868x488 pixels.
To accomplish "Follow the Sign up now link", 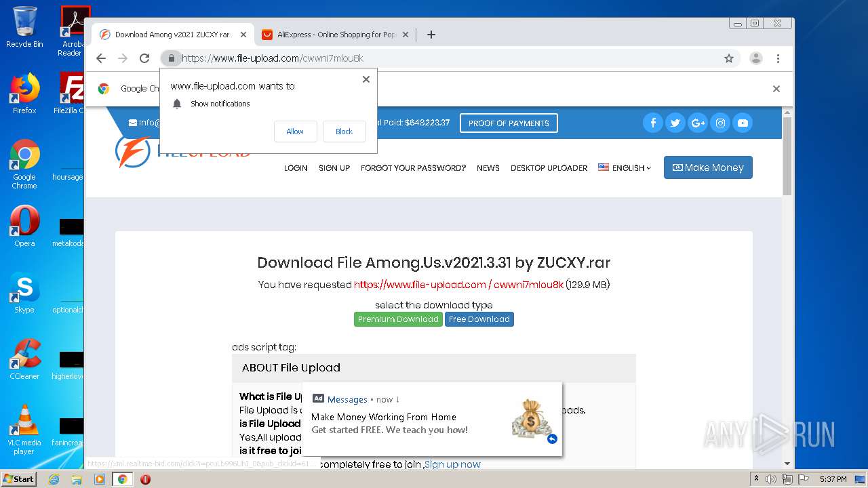I will point(452,464).
